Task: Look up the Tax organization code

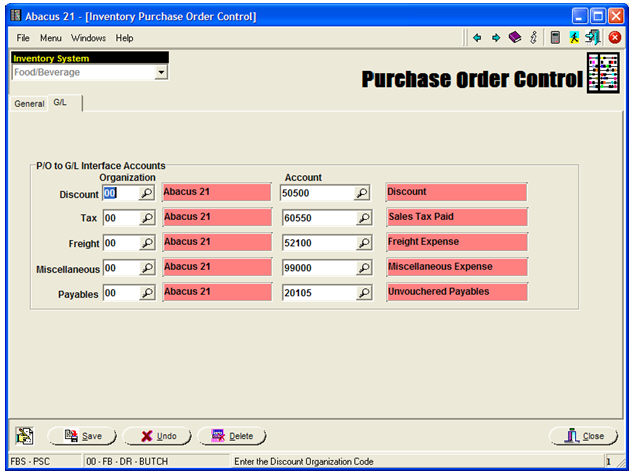Action: pos(146,218)
